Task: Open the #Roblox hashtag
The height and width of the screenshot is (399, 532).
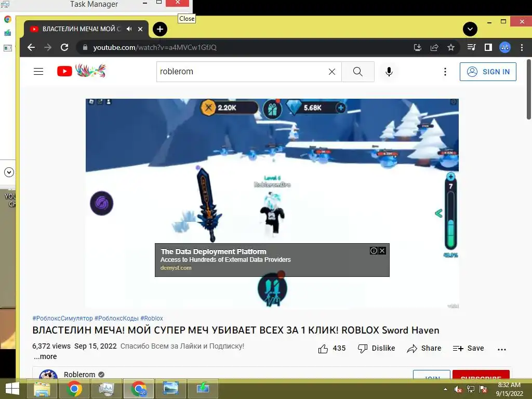Action: pyautogui.click(x=152, y=318)
